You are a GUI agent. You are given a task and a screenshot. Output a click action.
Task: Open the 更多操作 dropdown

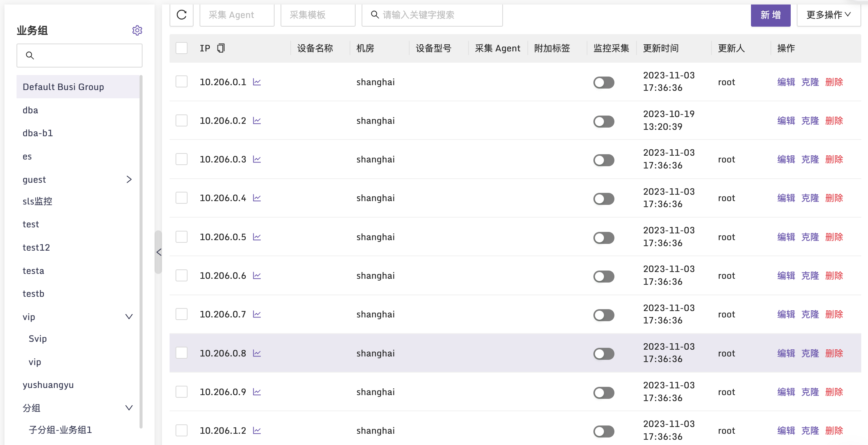(x=829, y=15)
